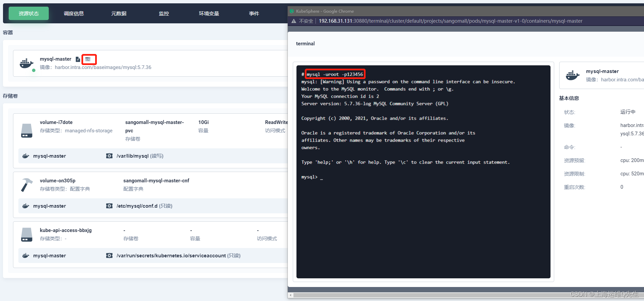Image resolution: width=644 pixels, height=301 pixels.
Task: Click the 重启次数 value 0
Action: [622, 187]
